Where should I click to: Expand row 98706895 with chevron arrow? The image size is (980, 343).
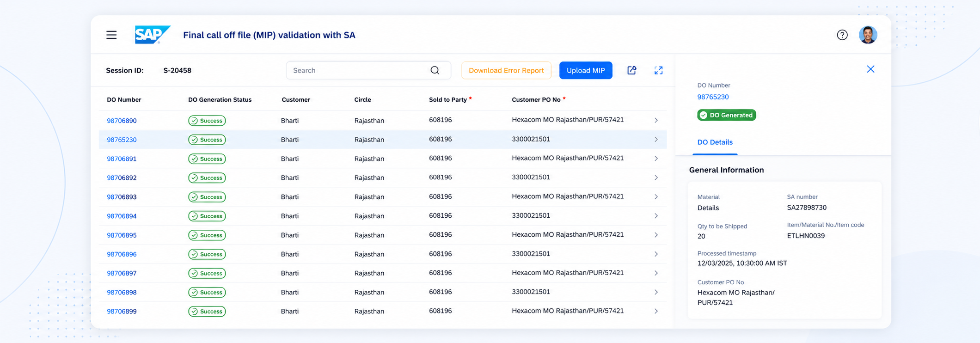pyautogui.click(x=656, y=235)
